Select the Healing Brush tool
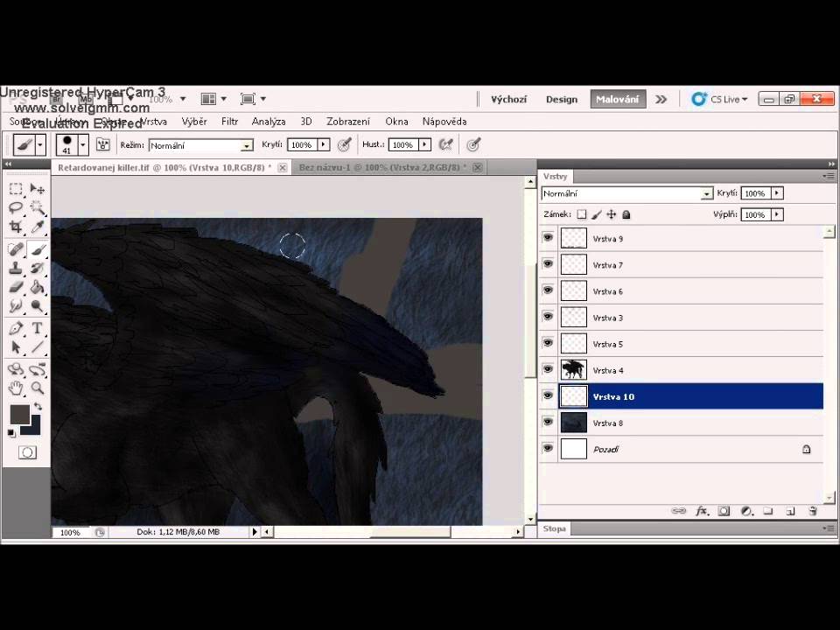The image size is (840, 630). tap(16, 249)
